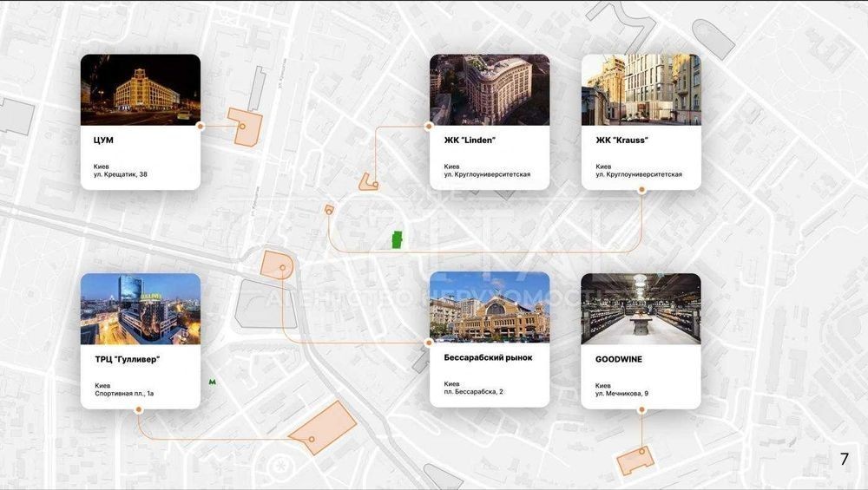This screenshot has height=490, width=868.
Task: Open the Бессарабский рынок photo
Action: point(490,307)
